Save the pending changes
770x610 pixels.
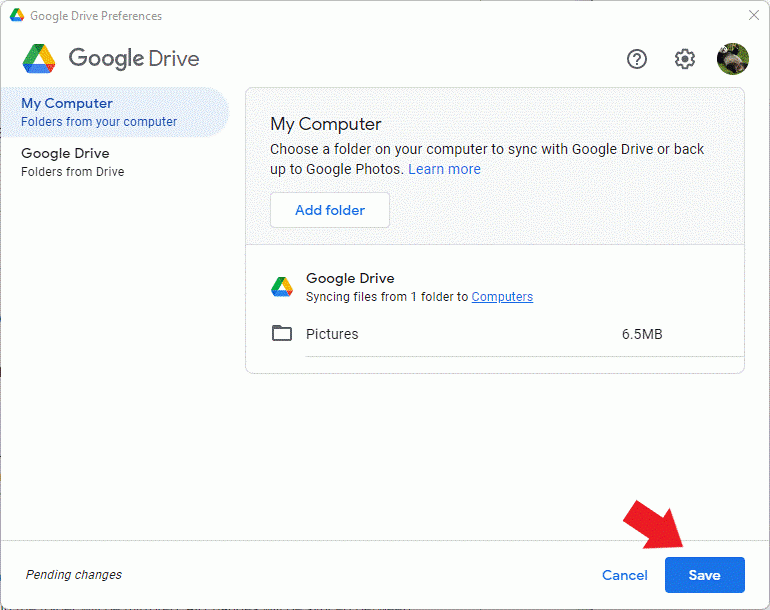pos(705,575)
